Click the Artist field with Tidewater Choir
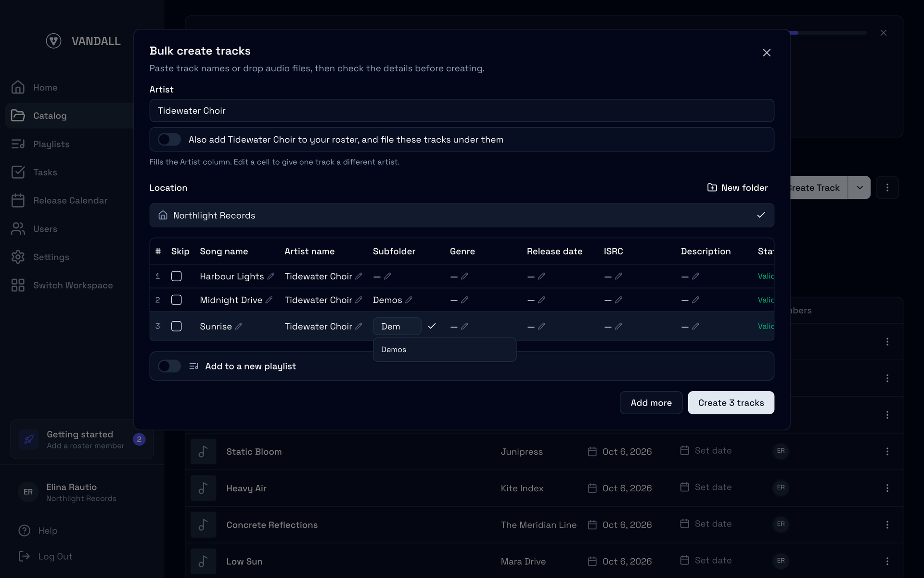 pyautogui.click(x=462, y=110)
